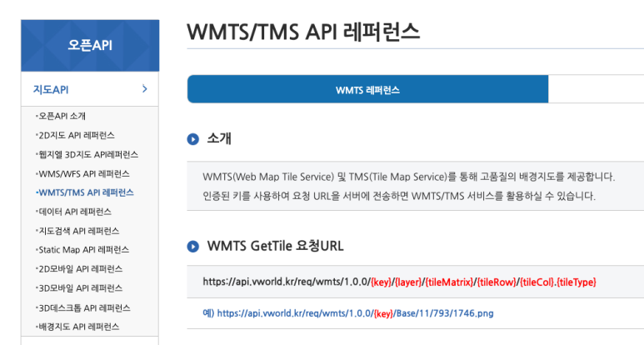Viewport: 644px width, 345px height.
Task: Click the {tileRow} placeholder in the URL
Action: tap(497, 282)
